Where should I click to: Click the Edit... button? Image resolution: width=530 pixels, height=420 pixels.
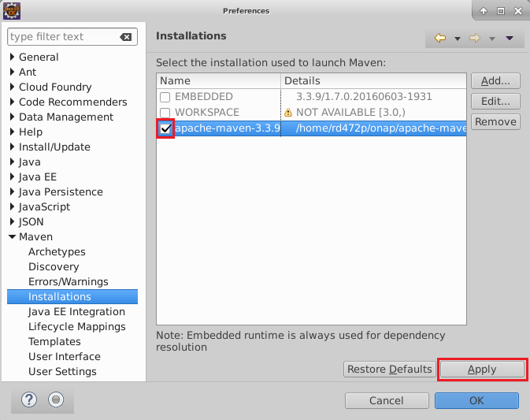(495, 101)
